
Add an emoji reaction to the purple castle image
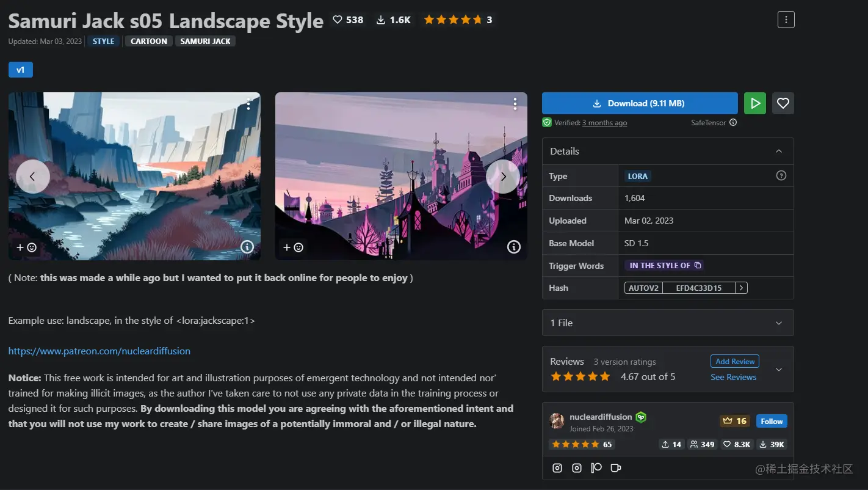[x=293, y=247]
